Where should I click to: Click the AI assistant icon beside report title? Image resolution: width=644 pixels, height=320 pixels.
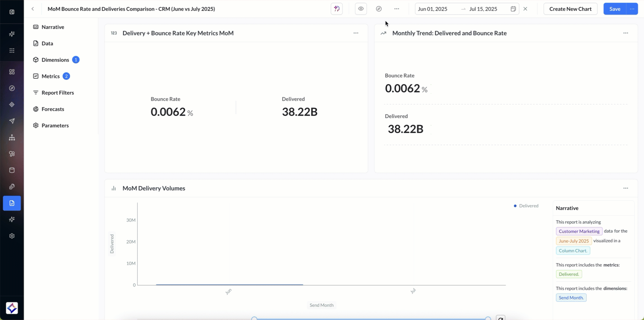point(337,9)
